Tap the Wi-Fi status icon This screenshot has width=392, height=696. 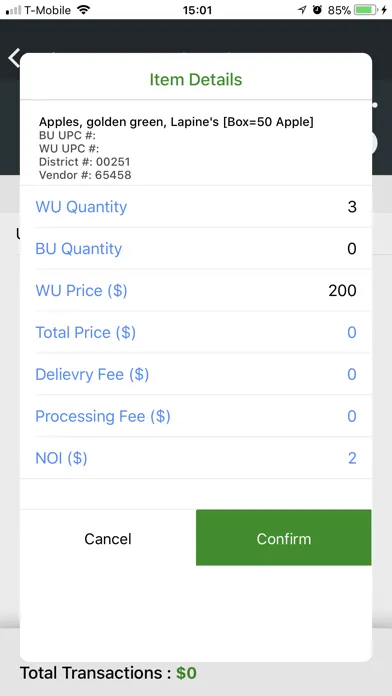coord(83,10)
